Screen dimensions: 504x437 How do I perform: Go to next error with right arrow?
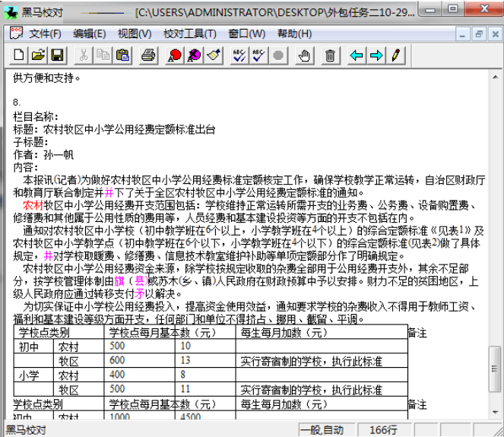pyautogui.click(x=376, y=55)
